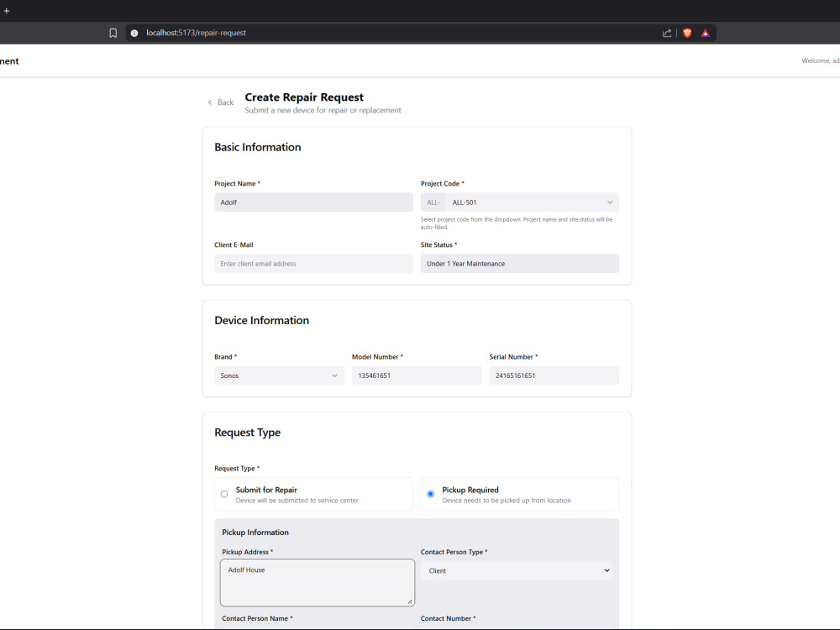Screen dimensions: 840x630
Task: Open the Brand dropdown showing Sonos
Action: point(279,375)
